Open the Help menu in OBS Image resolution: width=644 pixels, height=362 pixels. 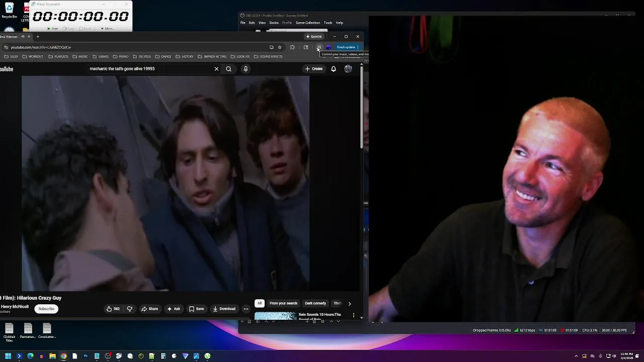coord(340,23)
